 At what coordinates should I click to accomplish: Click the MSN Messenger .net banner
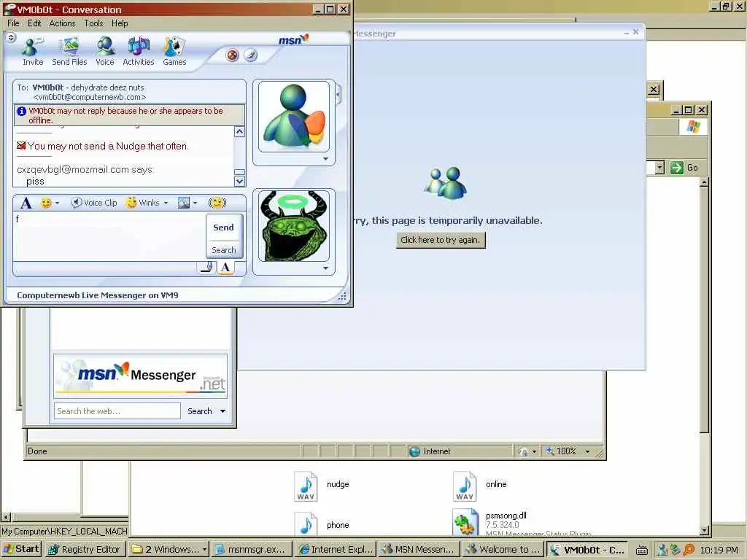coord(141,376)
